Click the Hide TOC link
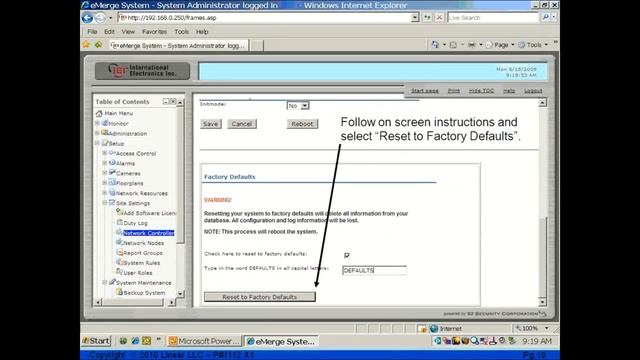The width and height of the screenshot is (640, 360). click(x=481, y=91)
